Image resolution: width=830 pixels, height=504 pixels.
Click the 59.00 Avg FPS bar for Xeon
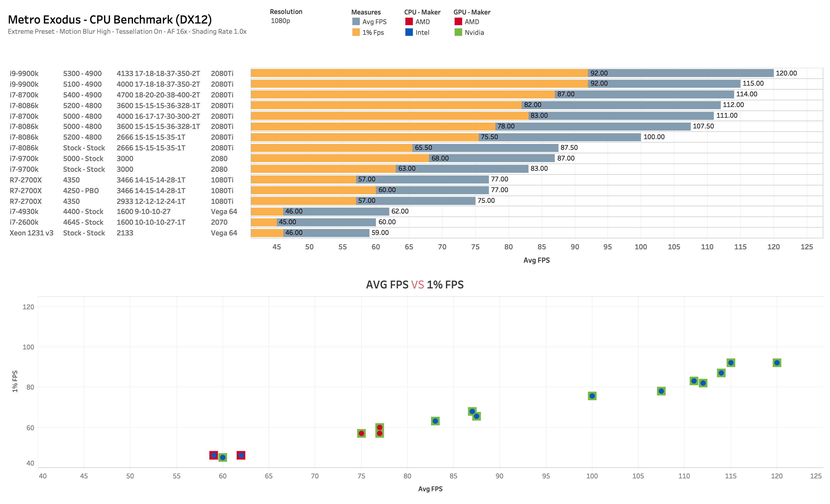337,233
